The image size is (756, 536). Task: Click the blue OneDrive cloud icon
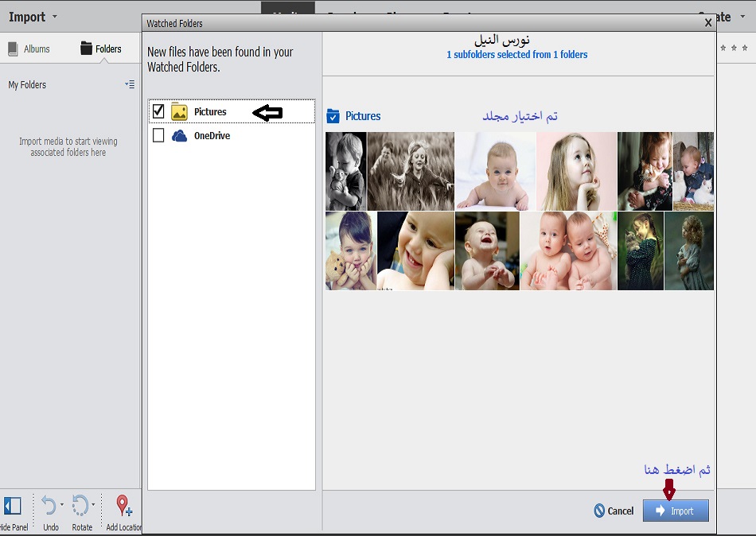(180, 136)
